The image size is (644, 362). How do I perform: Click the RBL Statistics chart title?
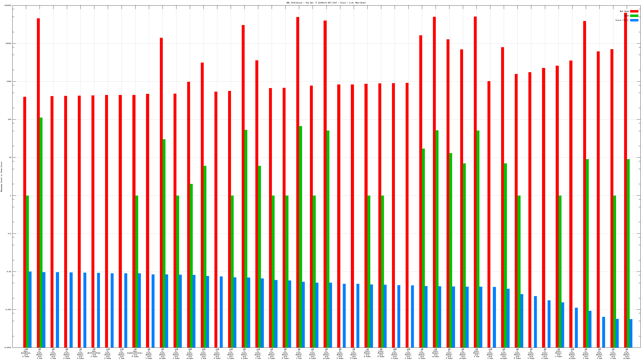[x=326, y=3]
